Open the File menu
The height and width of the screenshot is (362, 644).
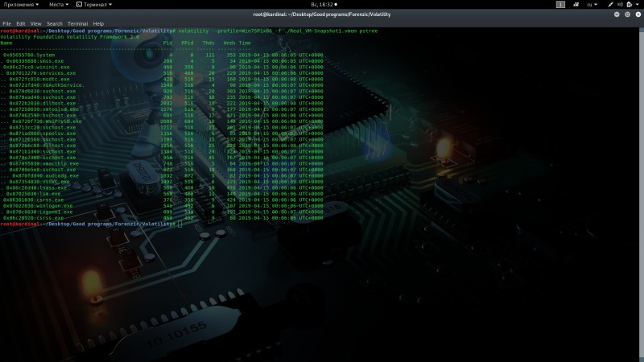[6, 24]
